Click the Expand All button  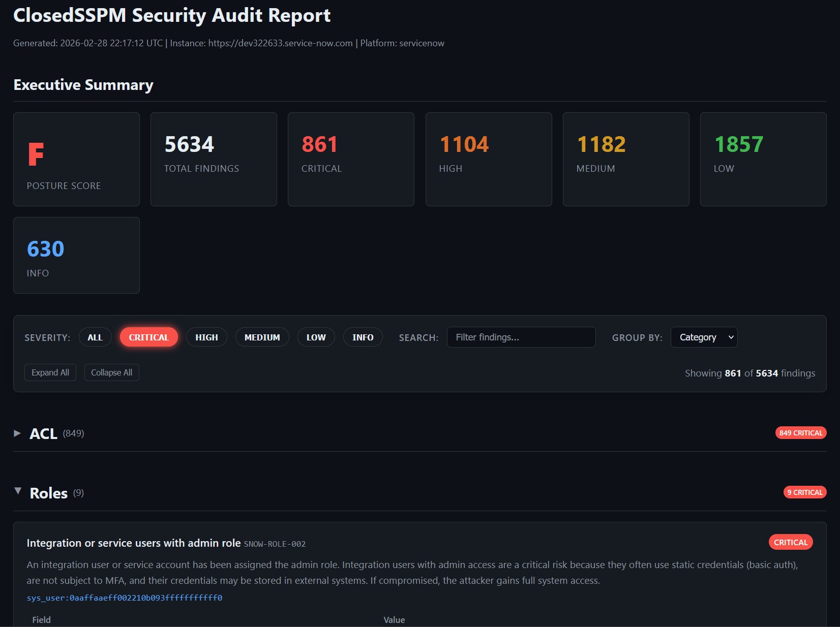point(50,372)
